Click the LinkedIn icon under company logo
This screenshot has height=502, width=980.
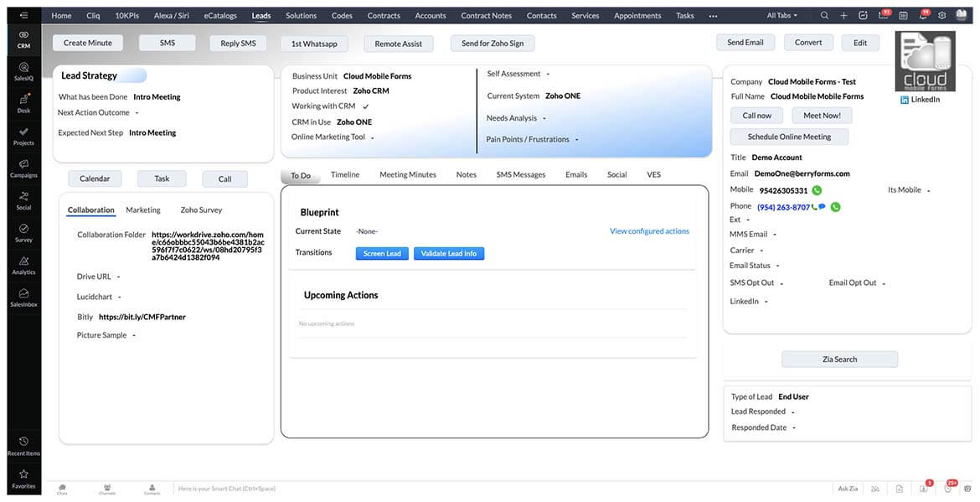coord(905,100)
